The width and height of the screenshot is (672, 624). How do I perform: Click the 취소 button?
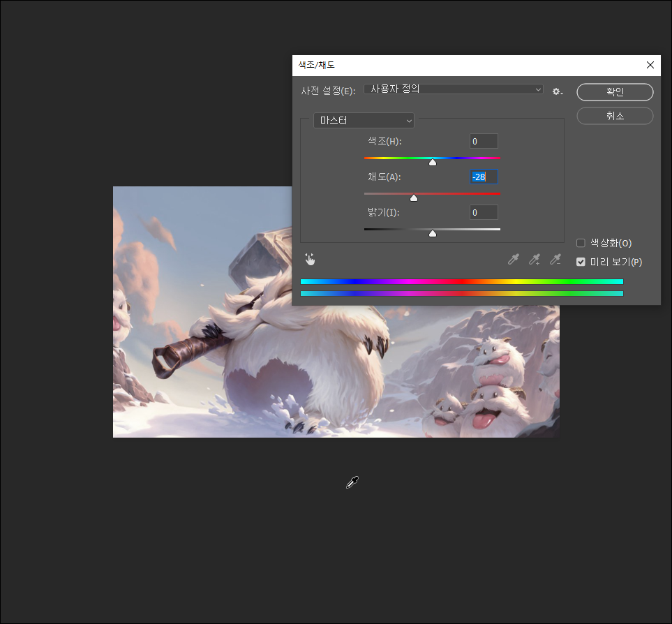point(615,116)
